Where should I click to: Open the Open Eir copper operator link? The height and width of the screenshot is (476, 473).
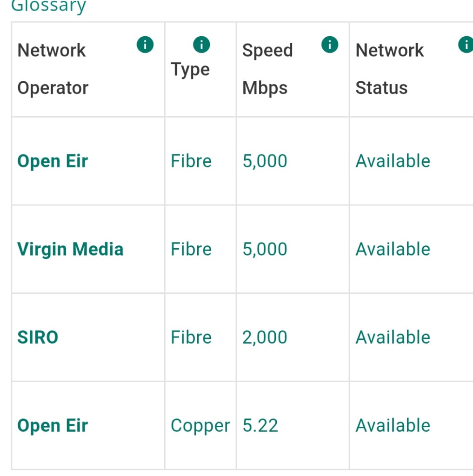click(53, 426)
